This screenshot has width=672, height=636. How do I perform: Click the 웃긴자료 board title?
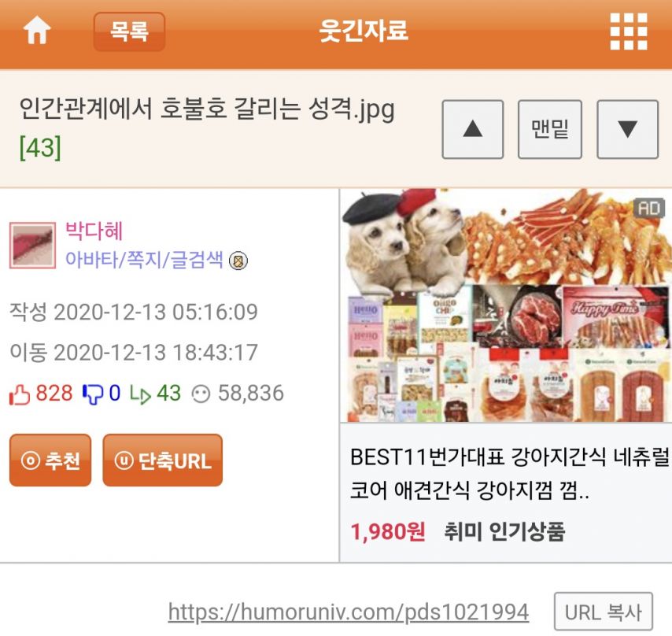pyautogui.click(x=364, y=31)
